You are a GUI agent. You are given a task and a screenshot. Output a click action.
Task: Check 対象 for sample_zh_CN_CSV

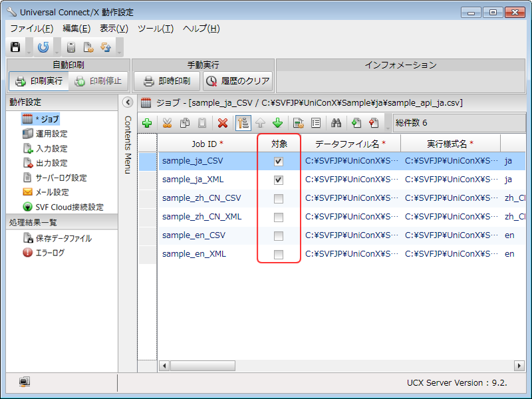(278, 198)
